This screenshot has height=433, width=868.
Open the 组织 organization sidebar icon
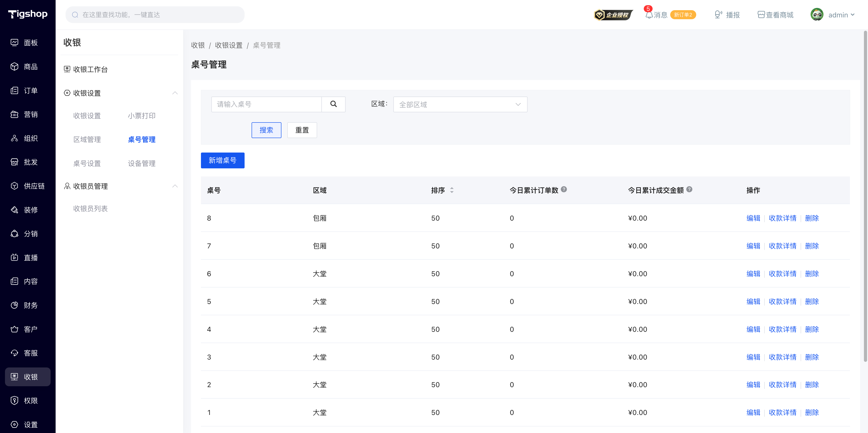click(14, 138)
